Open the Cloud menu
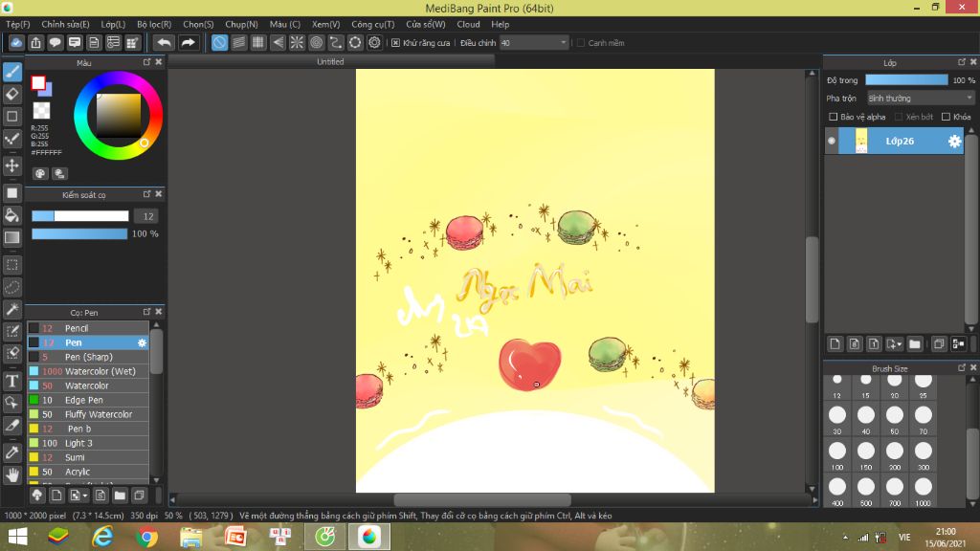The width and height of the screenshot is (980, 551). (x=468, y=24)
